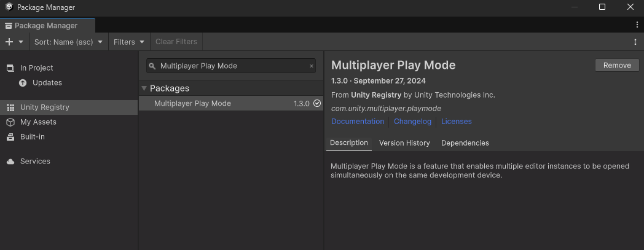Clear the search text with x button
Screen dimensions: 644x250
pyautogui.click(x=312, y=66)
